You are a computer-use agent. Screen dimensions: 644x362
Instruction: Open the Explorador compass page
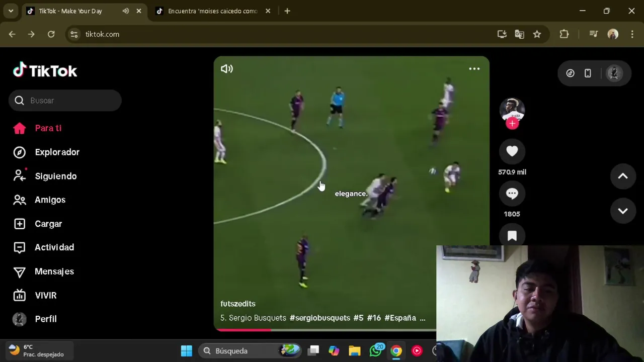[x=46, y=152]
